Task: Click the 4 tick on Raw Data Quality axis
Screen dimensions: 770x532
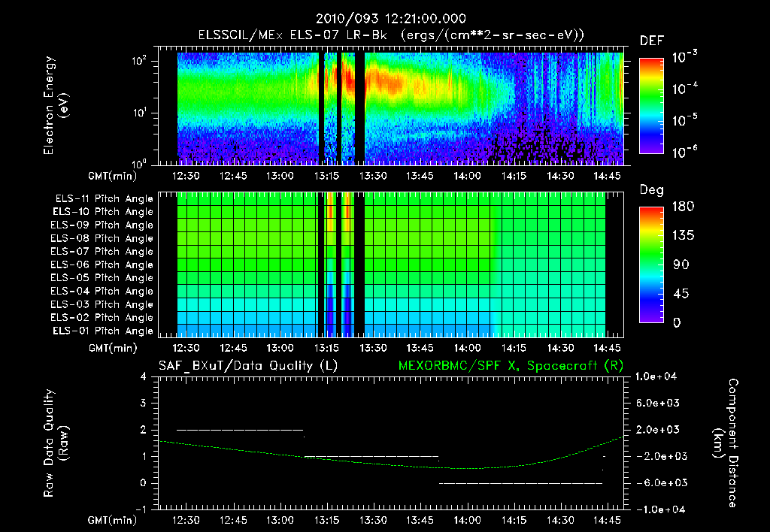Action: [x=143, y=376]
